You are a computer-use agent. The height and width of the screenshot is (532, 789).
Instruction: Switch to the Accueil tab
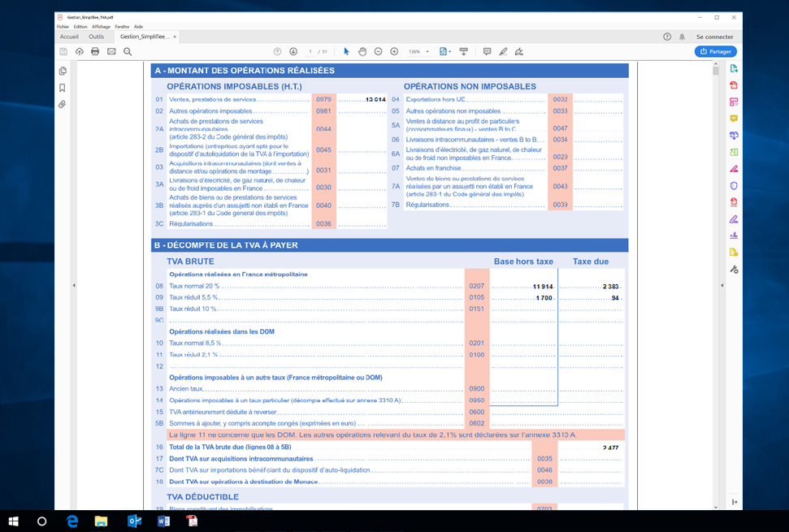point(68,37)
